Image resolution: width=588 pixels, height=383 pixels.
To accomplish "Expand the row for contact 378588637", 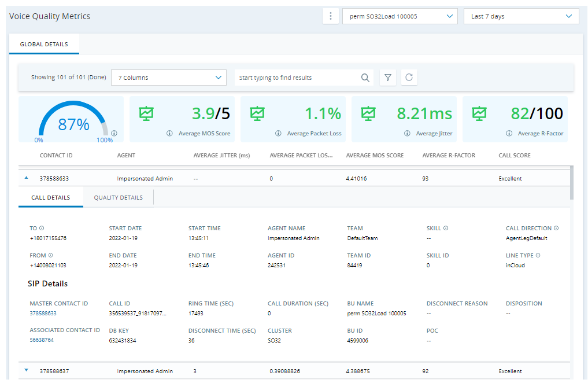I will tap(26, 370).
